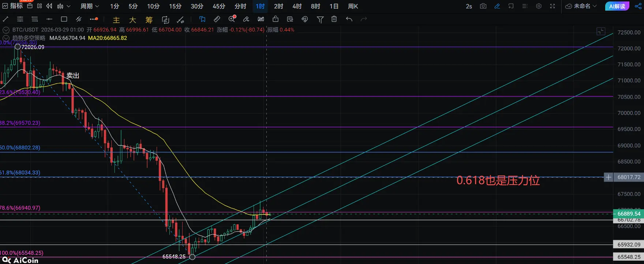Switch to the 4时 timeframe

coord(297,6)
